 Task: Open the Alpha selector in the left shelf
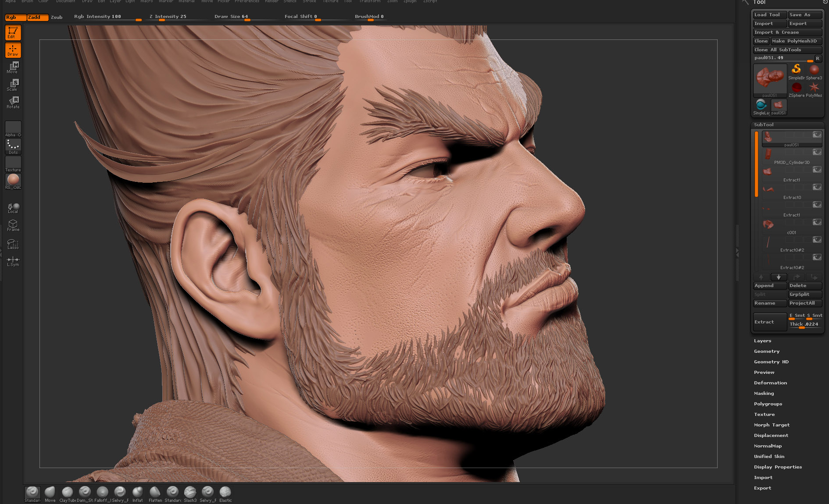coord(13,129)
